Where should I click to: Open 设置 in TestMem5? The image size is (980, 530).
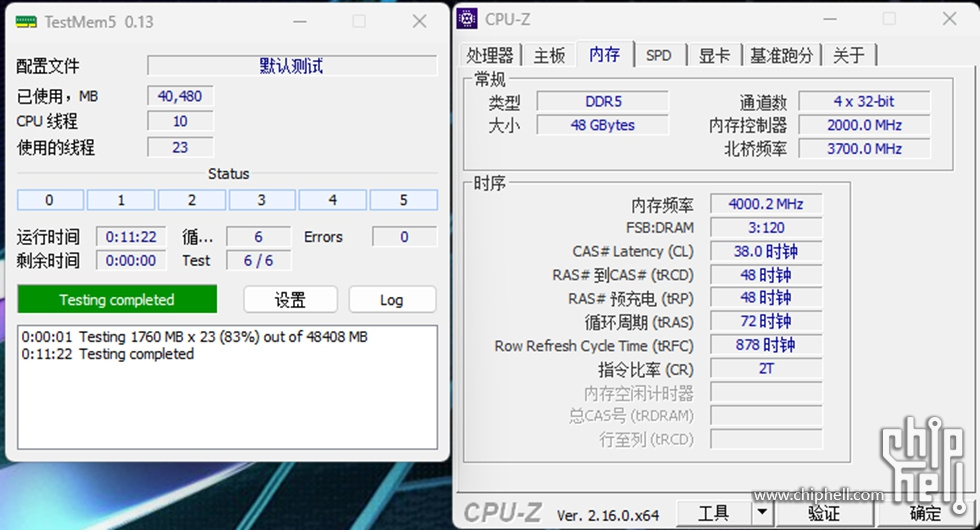[x=290, y=300]
